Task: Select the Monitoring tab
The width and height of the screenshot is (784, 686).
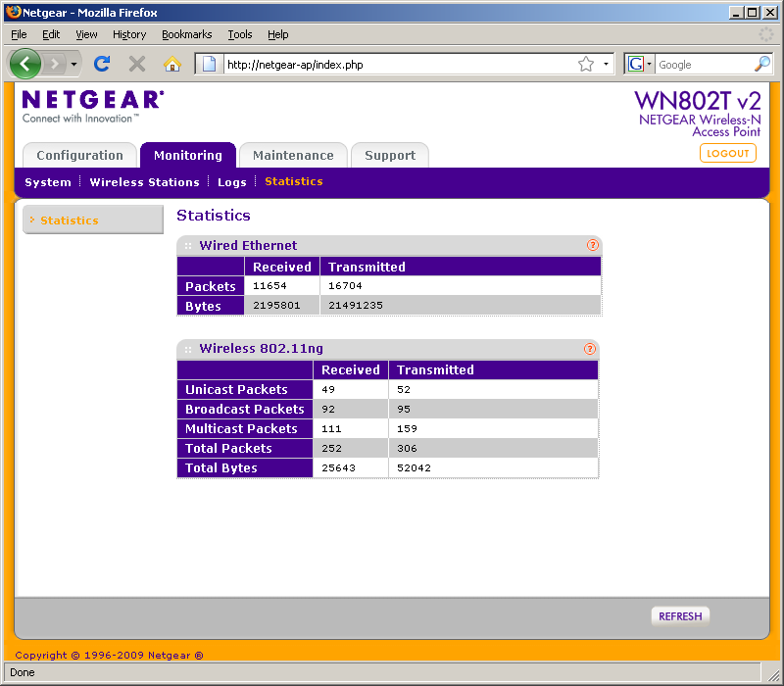Action: [x=188, y=155]
